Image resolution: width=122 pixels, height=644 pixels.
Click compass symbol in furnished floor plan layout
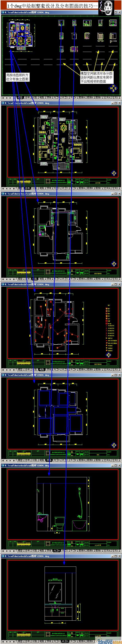[114, 173]
